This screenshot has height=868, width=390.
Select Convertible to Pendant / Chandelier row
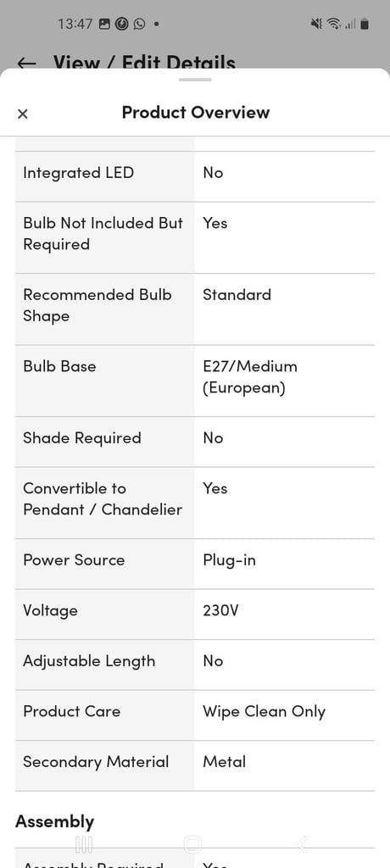(195, 503)
